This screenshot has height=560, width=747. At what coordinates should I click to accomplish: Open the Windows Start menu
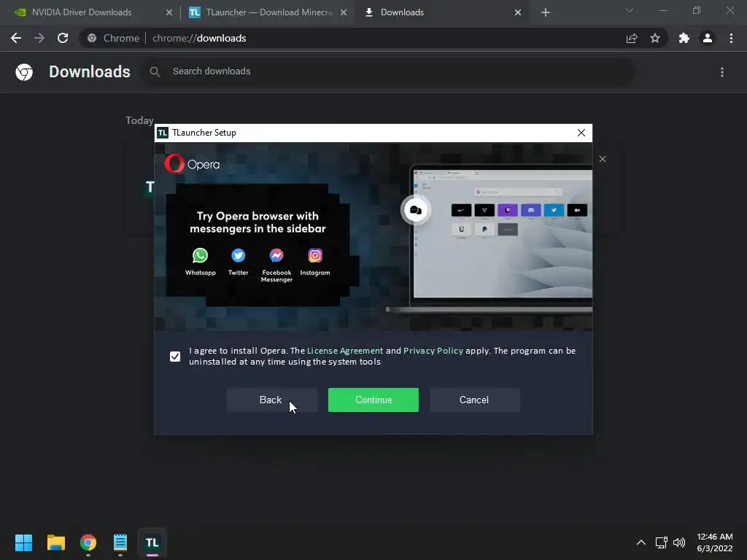pyautogui.click(x=23, y=542)
